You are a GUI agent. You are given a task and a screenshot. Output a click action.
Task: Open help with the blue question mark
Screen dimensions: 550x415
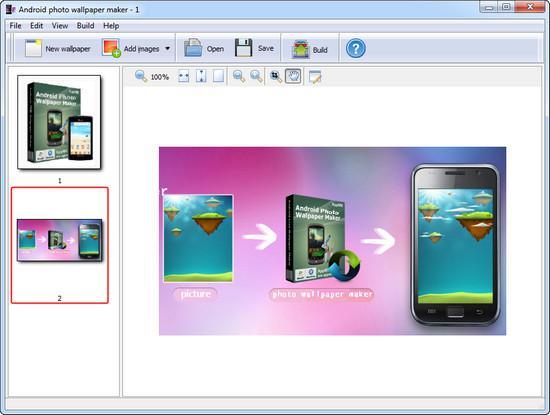pyautogui.click(x=356, y=48)
